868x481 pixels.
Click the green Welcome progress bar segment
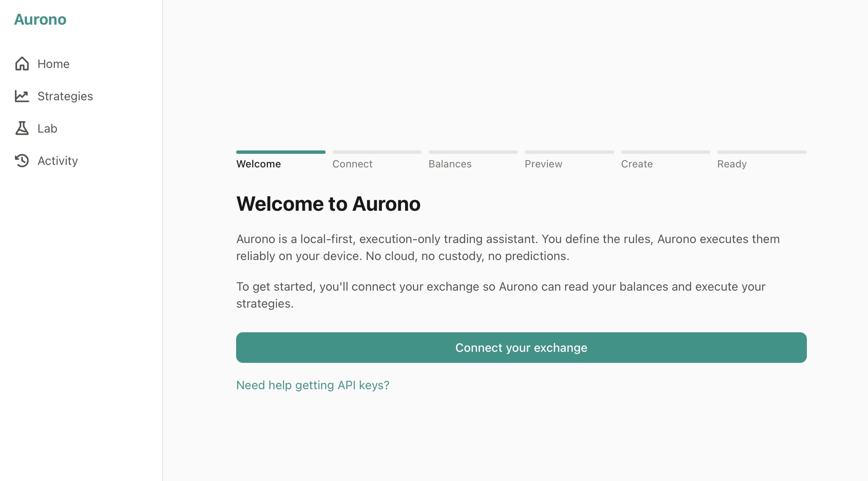[x=281, y=152]
